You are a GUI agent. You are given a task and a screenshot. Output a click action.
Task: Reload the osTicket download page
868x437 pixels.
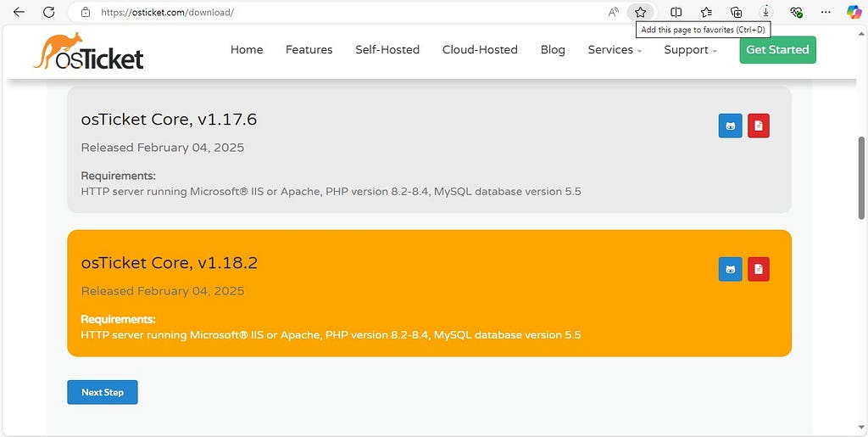(x=48, y=12)
